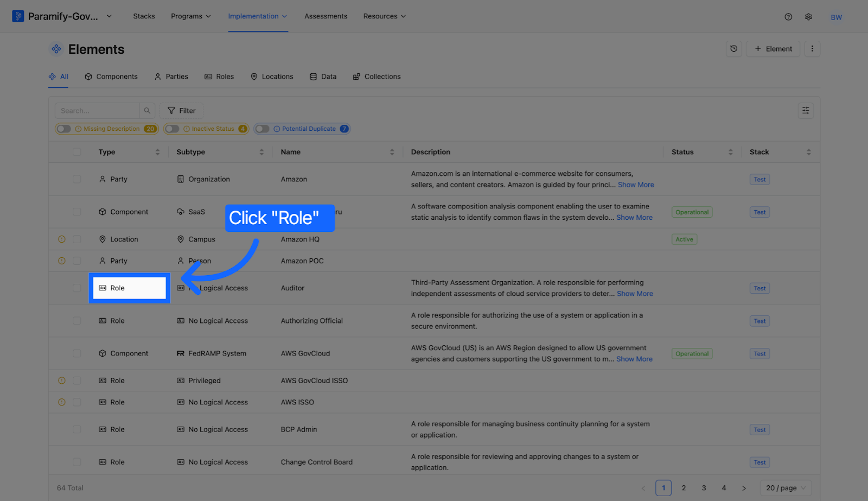868x501 pixels.
Task: Click the warning icon on Amazon HQ row
Action: pos(62,239)
